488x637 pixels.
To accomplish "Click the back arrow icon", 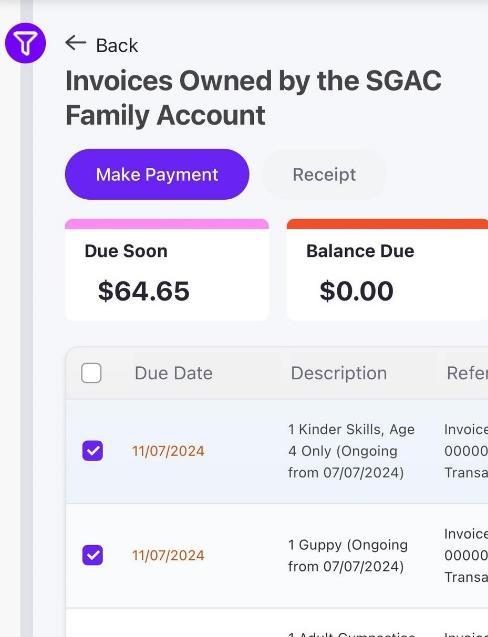I will coord(76,43).
